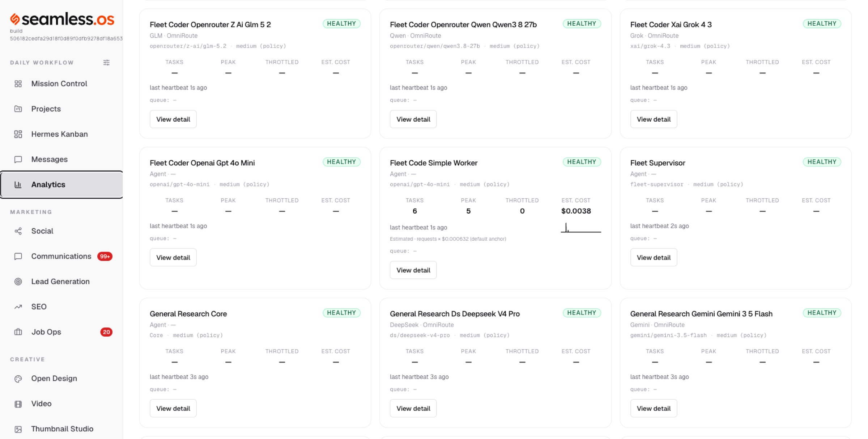Click 'ds/deepseek-v4-pro' model text
The width and height of the screenshot is (868, 439).
[420, 335]
